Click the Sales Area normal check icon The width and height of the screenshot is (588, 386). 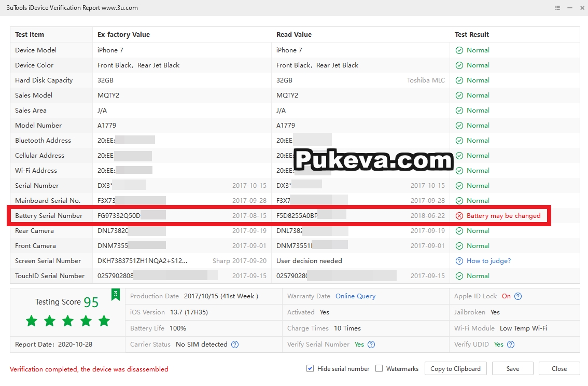[459, 111]
